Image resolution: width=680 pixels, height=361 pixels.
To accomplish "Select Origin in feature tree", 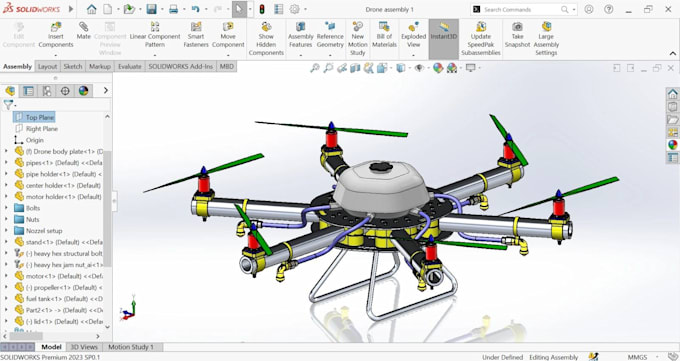I will click(29, 140).
